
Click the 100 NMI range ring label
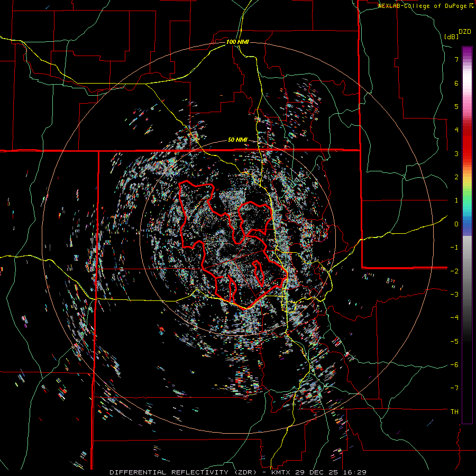coord(237,42)
